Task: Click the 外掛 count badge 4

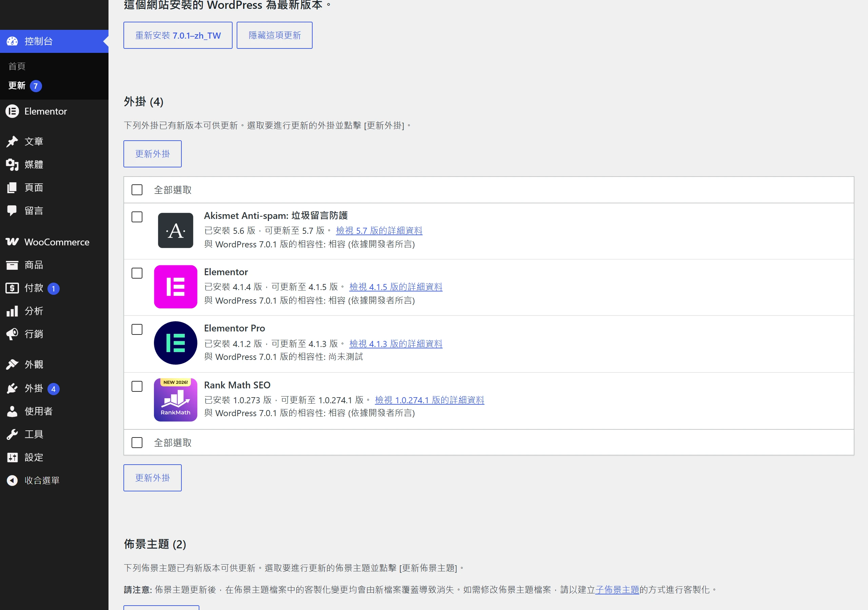Action: 53,389
